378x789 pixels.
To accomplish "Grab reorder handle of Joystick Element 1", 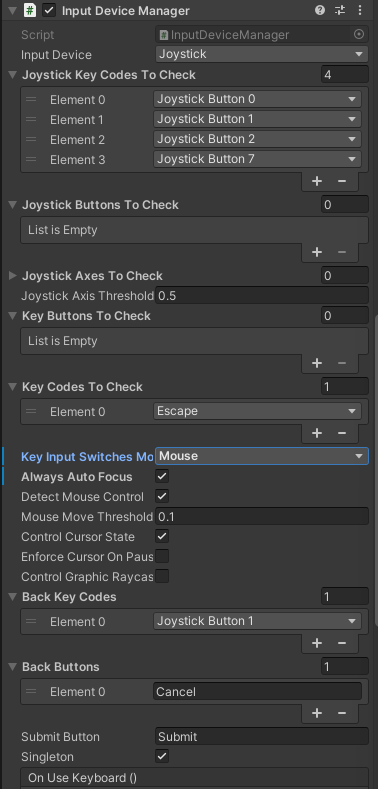I will [31, 119].
